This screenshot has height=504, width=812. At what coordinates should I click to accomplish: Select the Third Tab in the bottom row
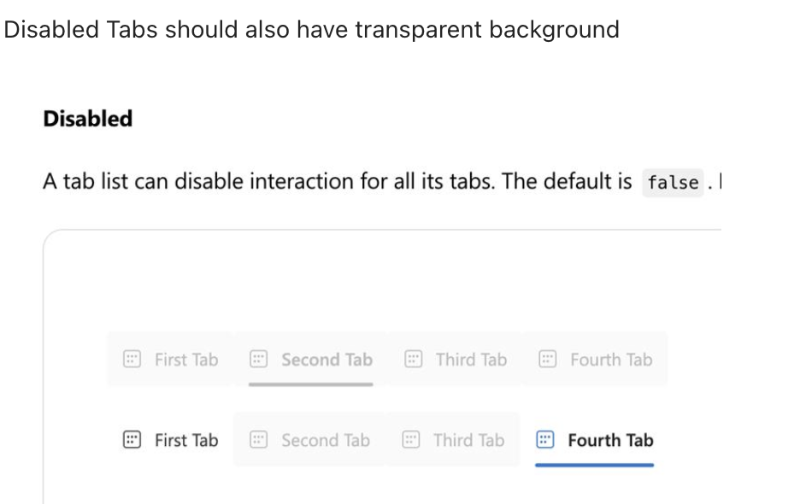tap(451, 440)
